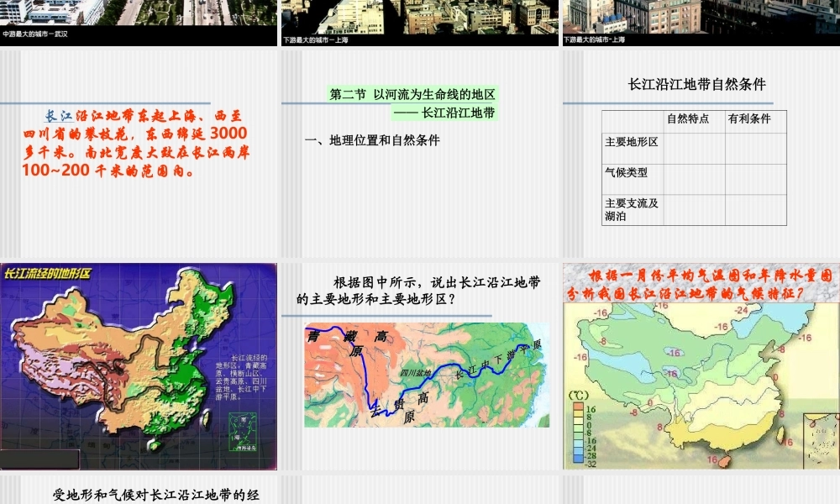Click the 四川盆地 label on the terrain map
The width and height of the screenshot is (840, 504).
[x=416, y=373]
